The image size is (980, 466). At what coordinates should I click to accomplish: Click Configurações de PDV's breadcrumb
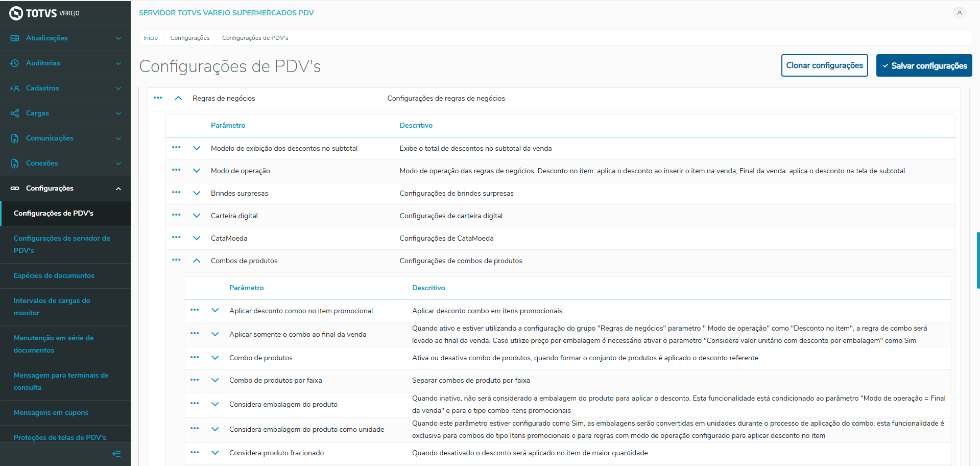click(x=255, y=38)
